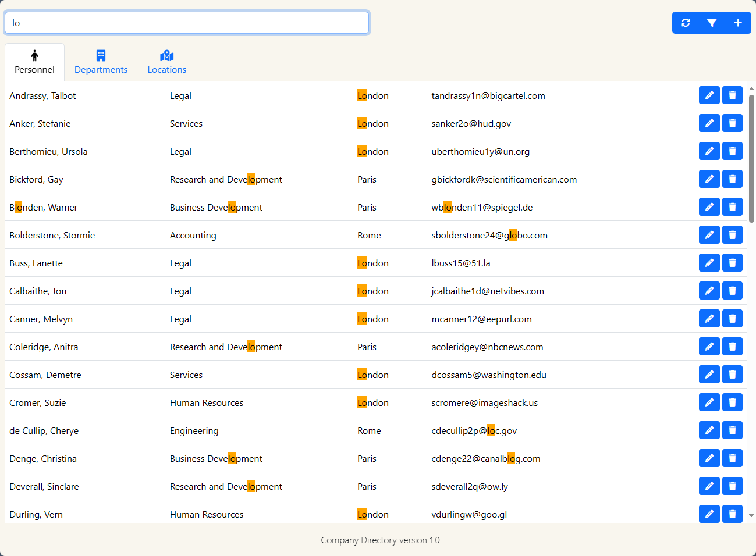Image resolution: width=756 pixels, height=556 pixels.
Task: Delete Warner Blonden with trash icon
Action: (732, 207)
